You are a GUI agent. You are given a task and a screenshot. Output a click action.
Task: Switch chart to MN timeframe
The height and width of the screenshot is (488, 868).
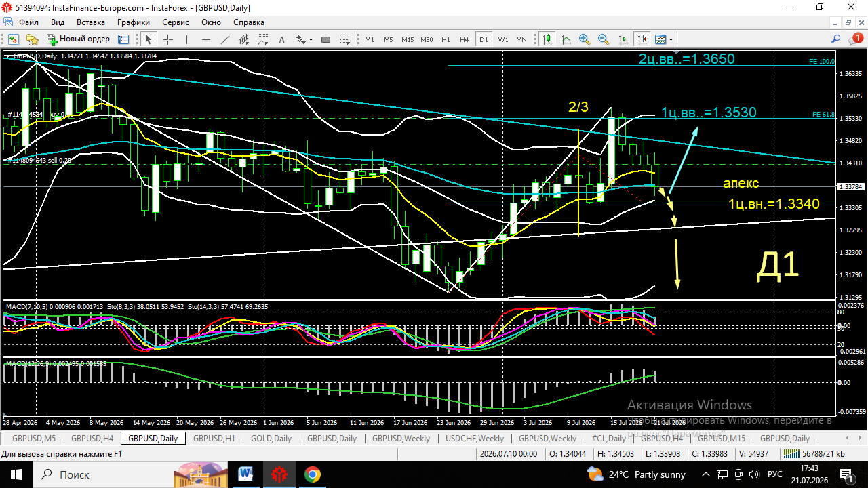click(x=521, y=39)
